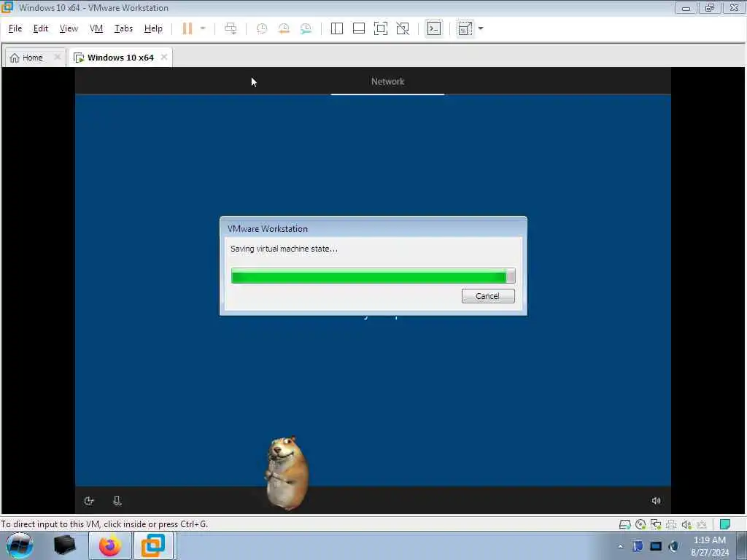
Task: Show hidden system tray icons arrow
Action: (620, 546)
